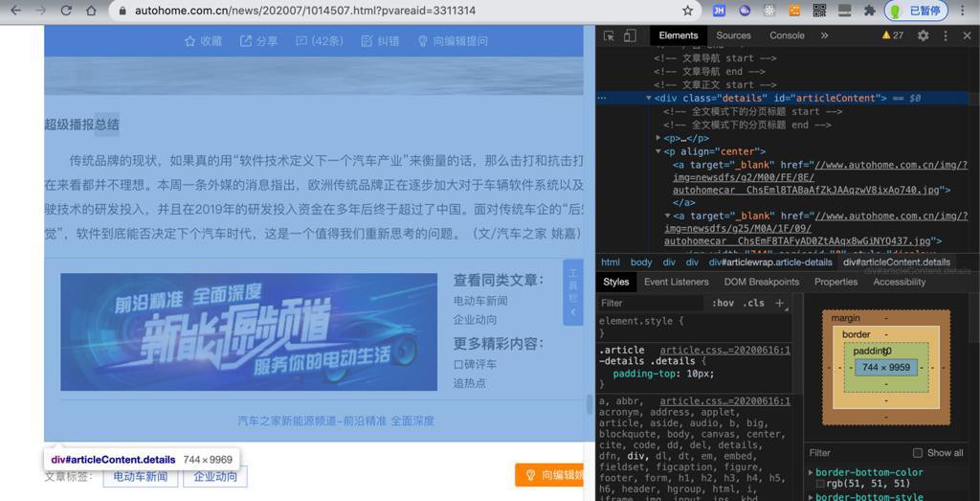Open the orange grid extension icon
Viewport: 980px width, 501px height.
click(x=794, y=11)
